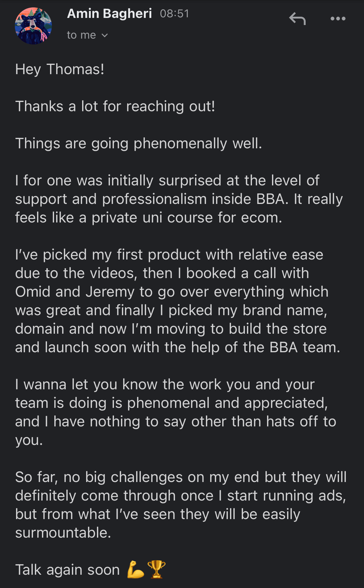The height and width of the screenshot is (588, 364).
Task: Tap the "Hey Thomas!" greeting line
Action: (60, 69)
